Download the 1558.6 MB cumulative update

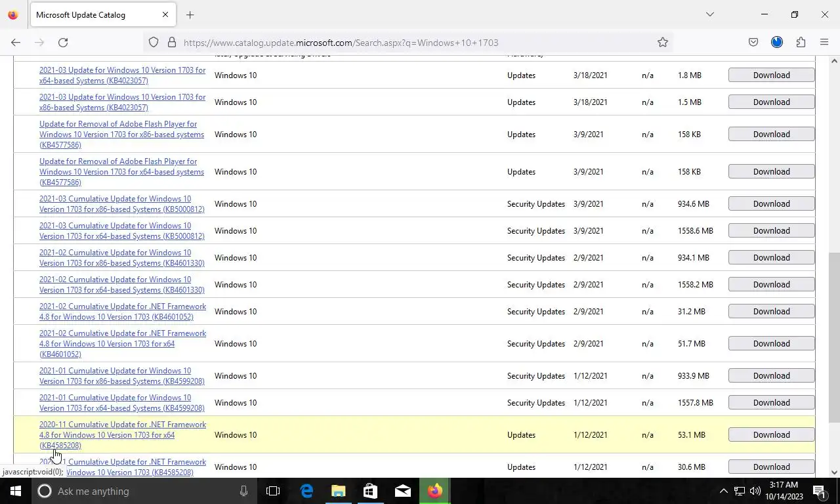pyautogui.click(x=771, y=230)
